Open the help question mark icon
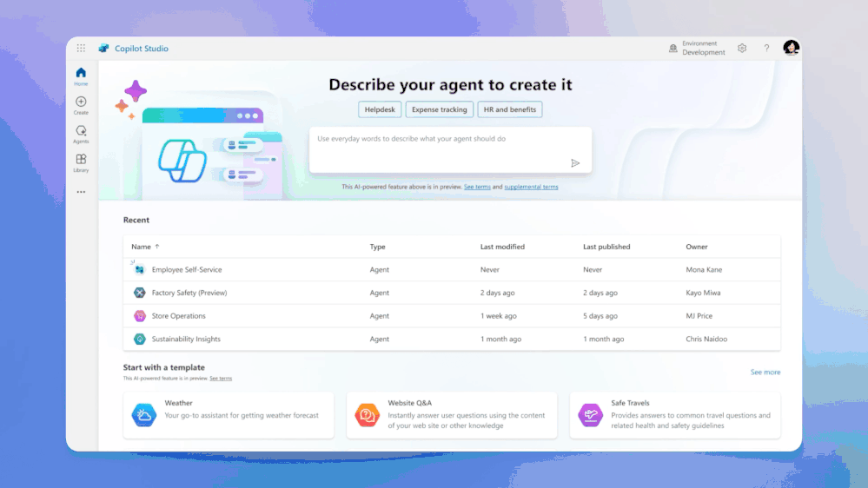This screenshot has width=868, height=488. tap(766, 48)
